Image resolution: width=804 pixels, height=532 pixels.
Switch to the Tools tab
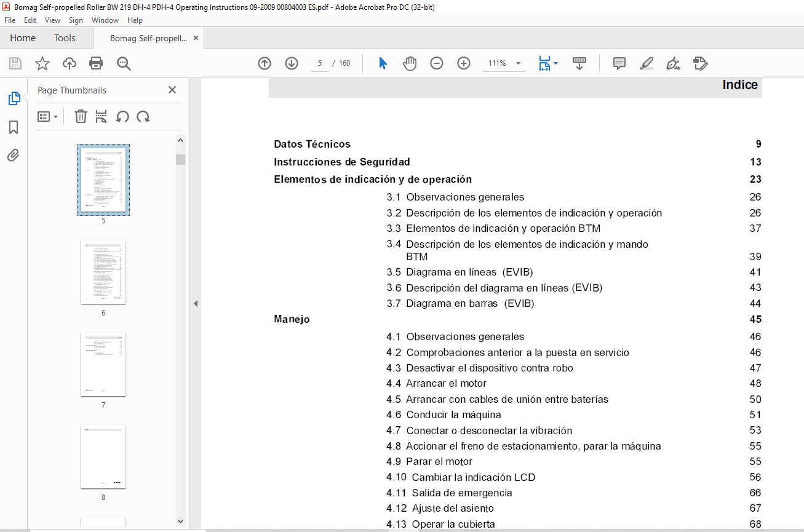point(65,38)
